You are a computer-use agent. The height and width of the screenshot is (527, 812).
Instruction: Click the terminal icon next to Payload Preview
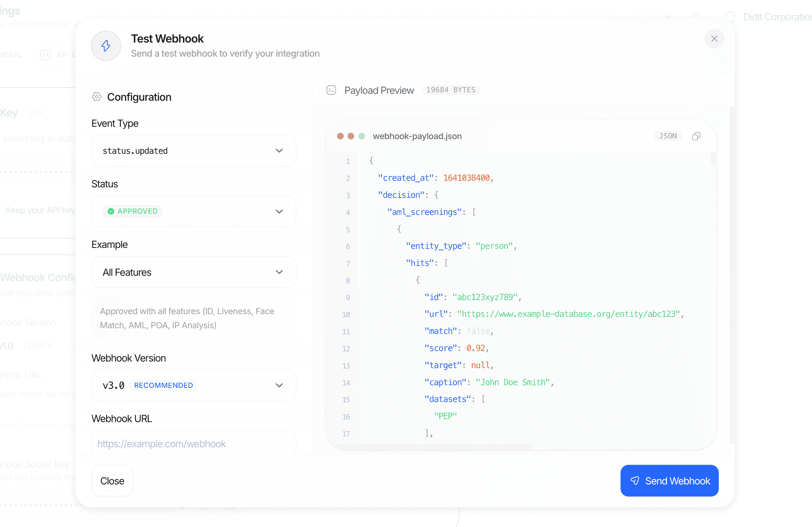(x=331, y=90)
